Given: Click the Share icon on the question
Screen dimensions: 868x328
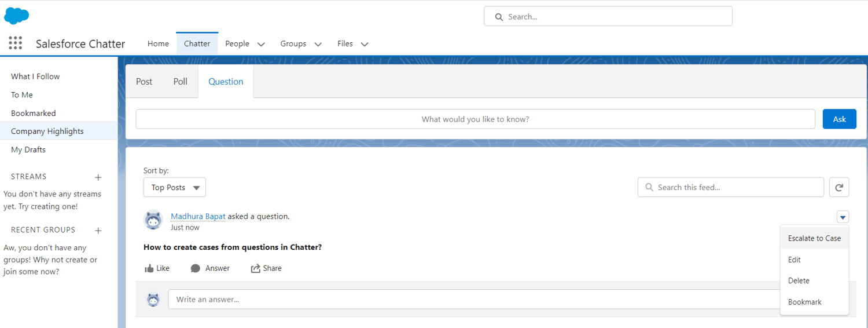Looking at the screenshot, I should (x=255, y=268).
